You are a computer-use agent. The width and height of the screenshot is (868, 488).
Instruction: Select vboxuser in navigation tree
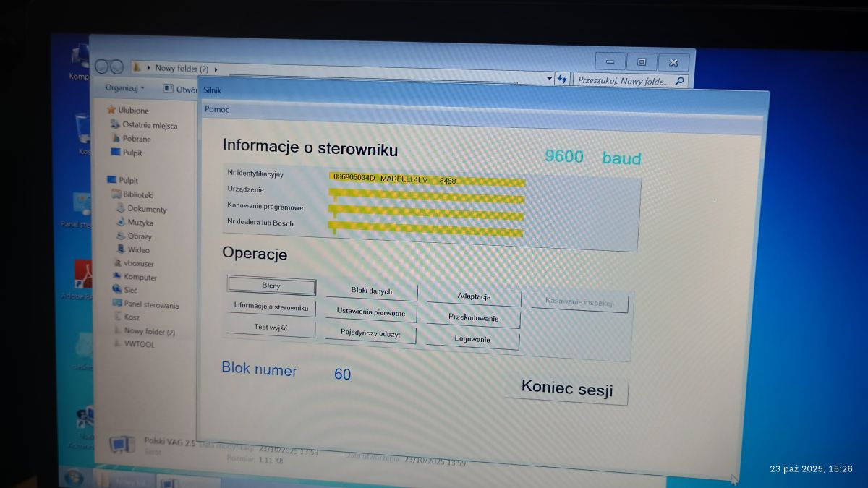133,264
